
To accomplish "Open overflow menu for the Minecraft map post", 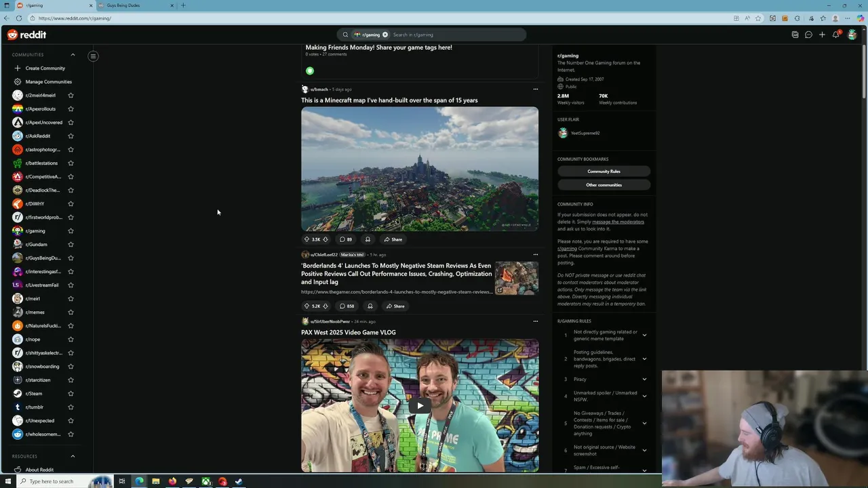I will [x=535, y=89].
